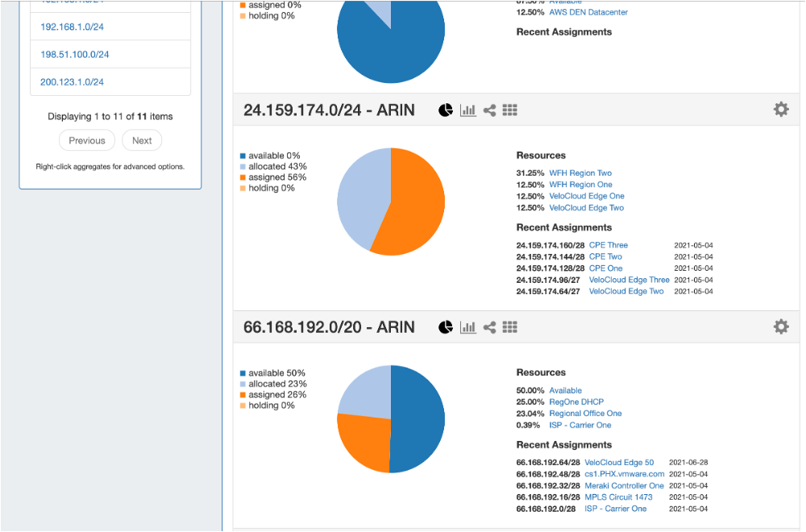This screenshot has width=806, height=532.
Task: Switch 24.159.174.0/24 to grid view
Action: 509,110
